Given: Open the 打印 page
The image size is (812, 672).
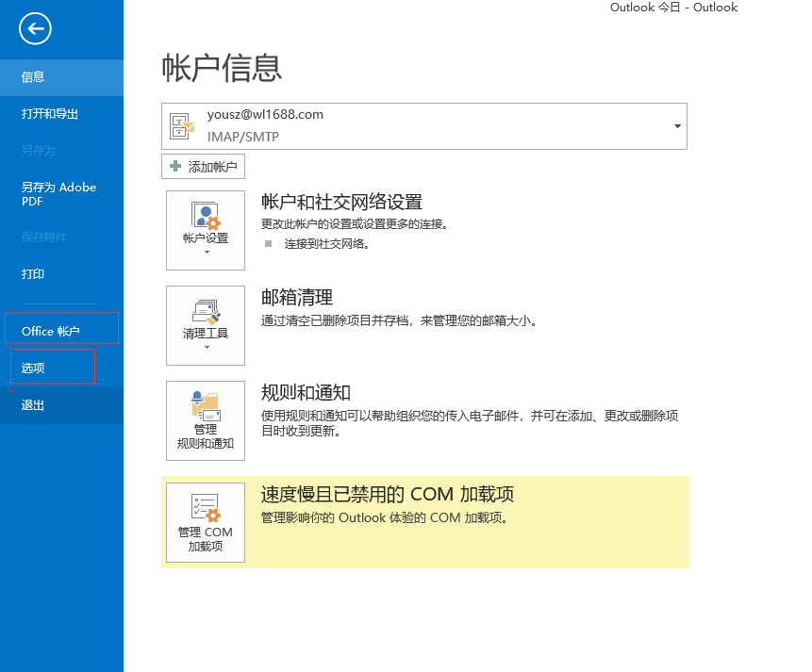Looking at the screenshot, I should pyautogui.click(x=61, y=274).
